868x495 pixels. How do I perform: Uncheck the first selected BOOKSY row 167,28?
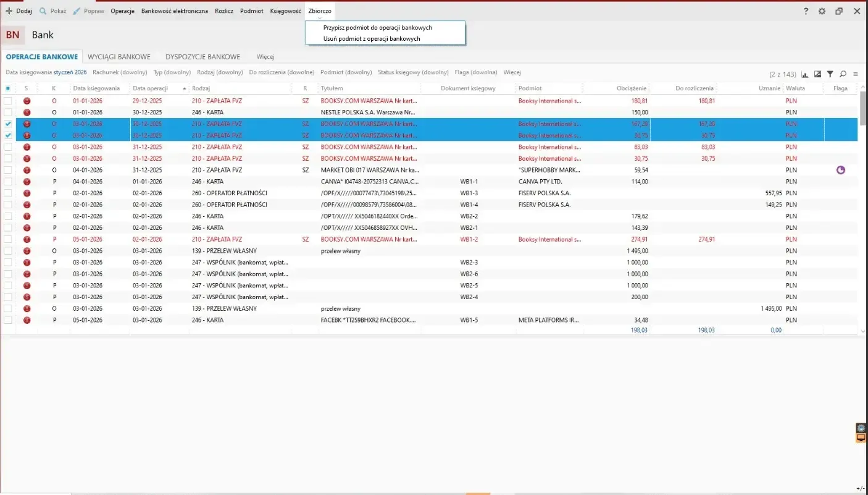(8, 124)
